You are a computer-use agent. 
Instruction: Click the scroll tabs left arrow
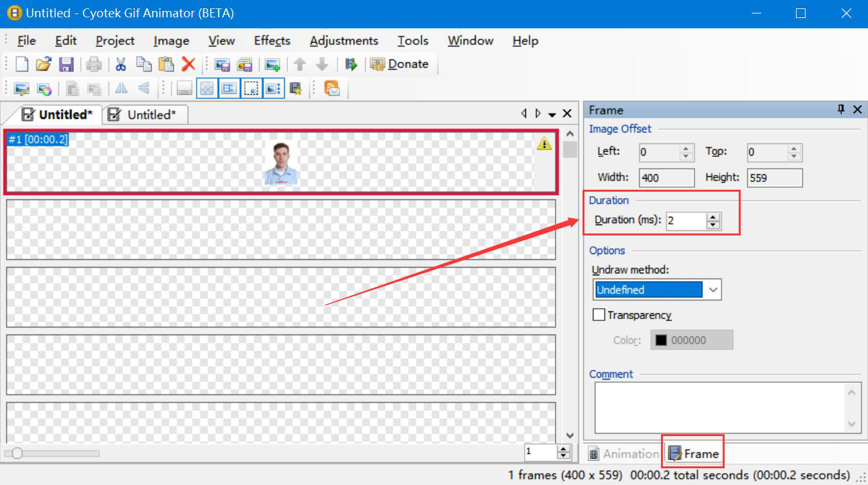[525, 114]
